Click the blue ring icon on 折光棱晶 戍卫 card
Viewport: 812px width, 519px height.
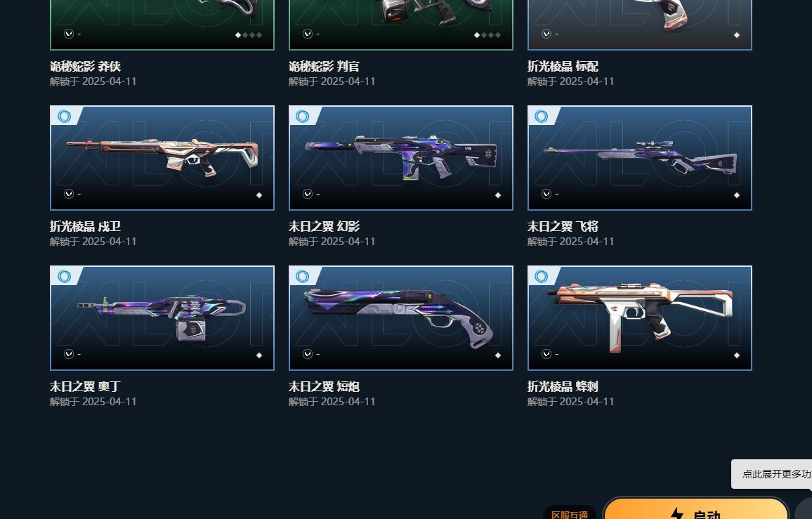coord(64,116)
